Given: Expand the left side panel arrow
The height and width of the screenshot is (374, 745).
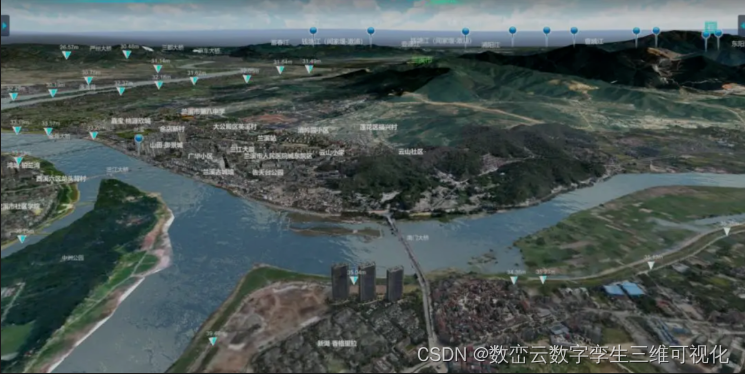Looking at the screenshot, I should point(5,25).
